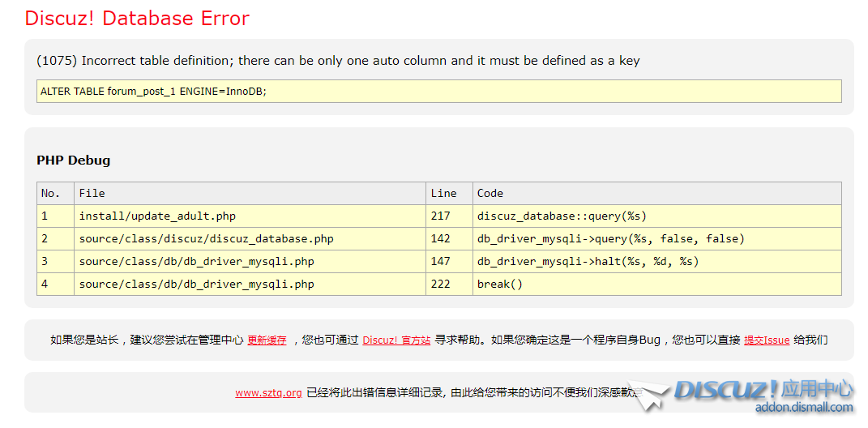Click the Code column header

490,194
